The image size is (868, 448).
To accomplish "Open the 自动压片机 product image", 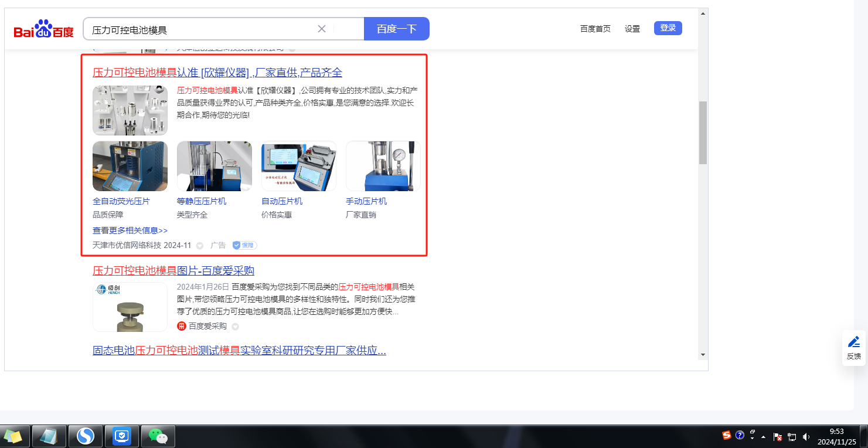I will click(x=299, y=166).
